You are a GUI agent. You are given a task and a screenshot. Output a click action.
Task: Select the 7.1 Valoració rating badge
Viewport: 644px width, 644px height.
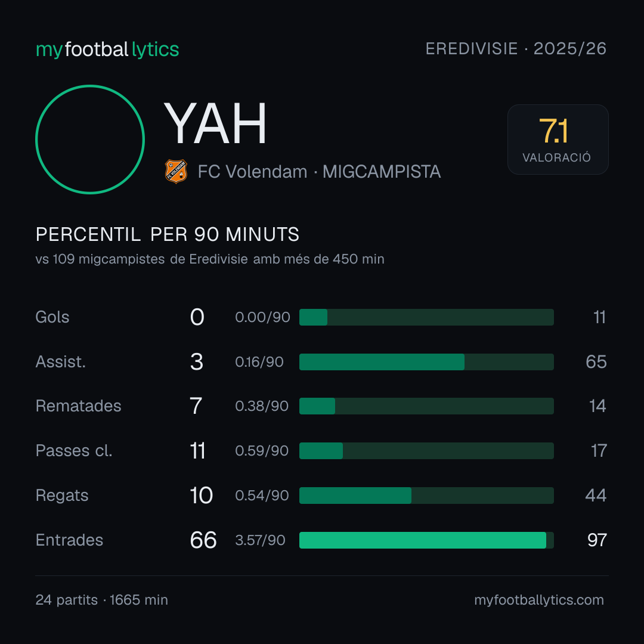pyautogui.click(x=558, y=139)
